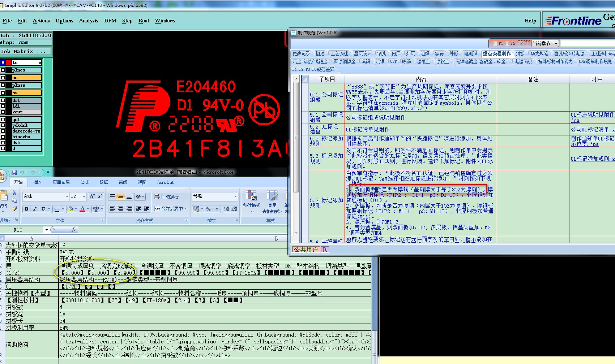Uncheck the P3 checkbox in spec window
The width and height of the screenshot is (615, 364).
pyautogui.click(x=521, y=43)
